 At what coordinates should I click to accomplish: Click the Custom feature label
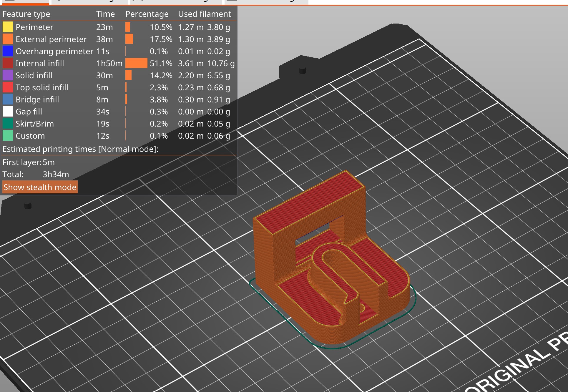(30, 136)
